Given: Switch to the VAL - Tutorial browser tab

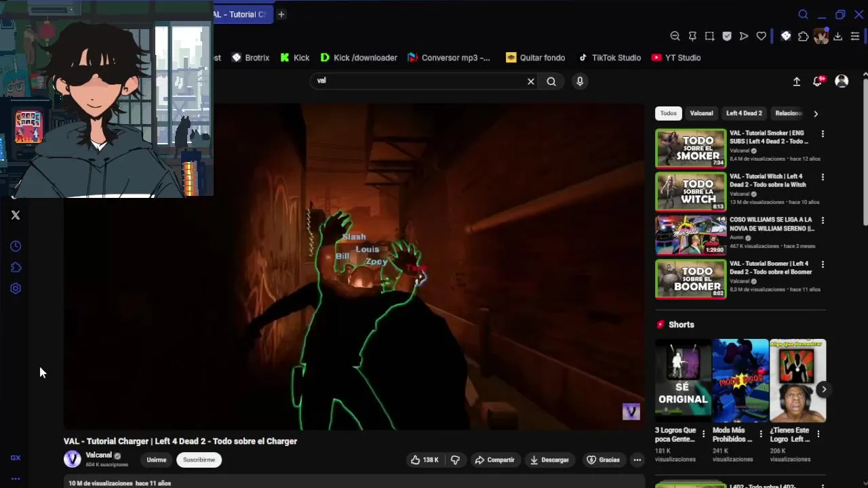Looking at the screenshot, I should [243, 14].
